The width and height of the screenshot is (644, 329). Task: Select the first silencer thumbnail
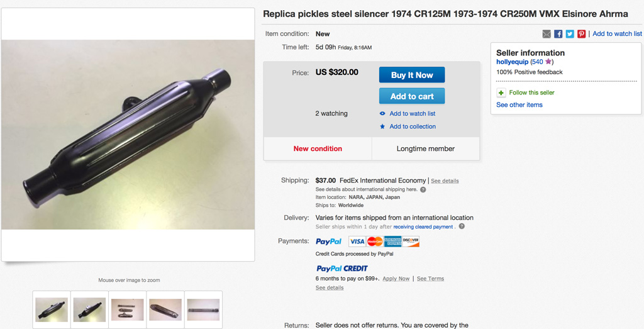click(52, 309)
